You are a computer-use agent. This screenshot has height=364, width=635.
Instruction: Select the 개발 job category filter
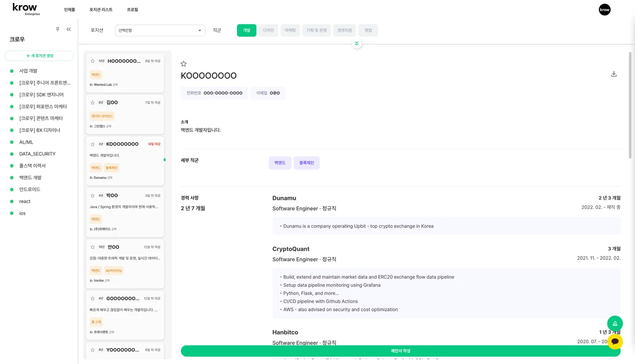247,31
